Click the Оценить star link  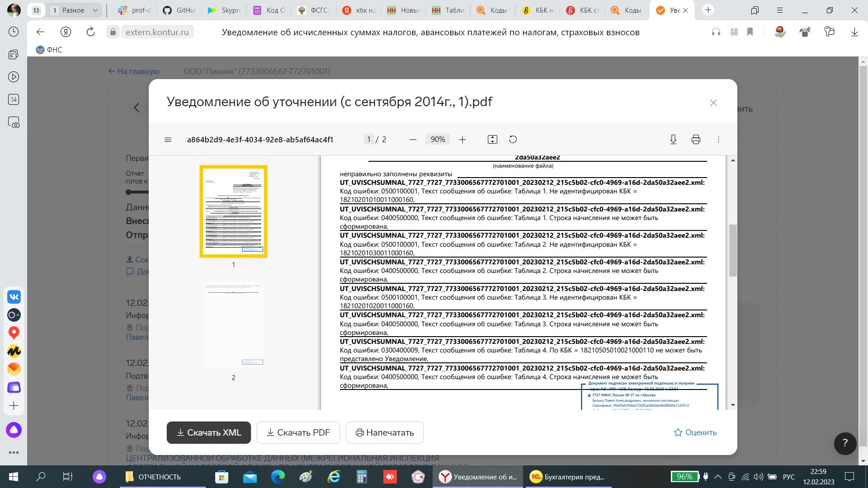click(x=695, y=432)
